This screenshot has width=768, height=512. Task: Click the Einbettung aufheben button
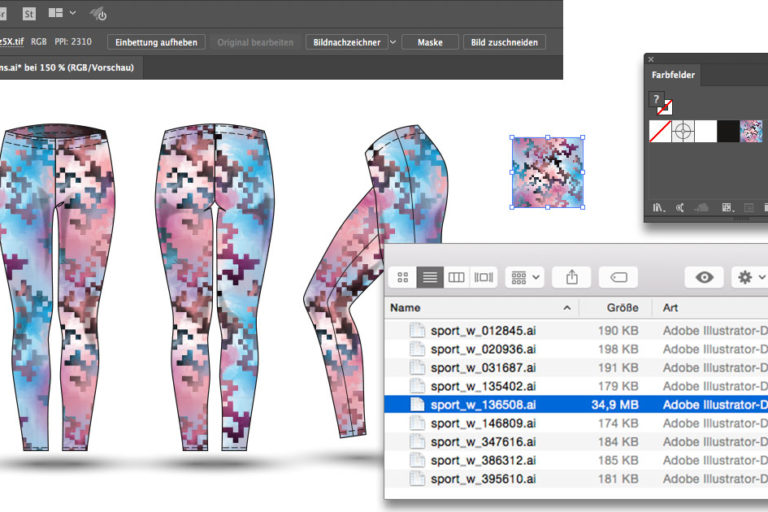[x=156, y=42]
